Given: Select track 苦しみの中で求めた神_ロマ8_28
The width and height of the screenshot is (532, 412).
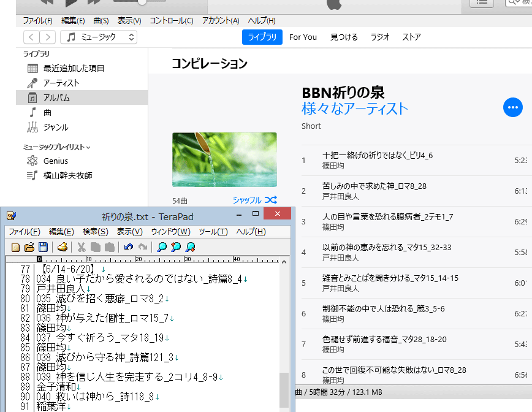Looking at the screenshot, I should 417,191.
